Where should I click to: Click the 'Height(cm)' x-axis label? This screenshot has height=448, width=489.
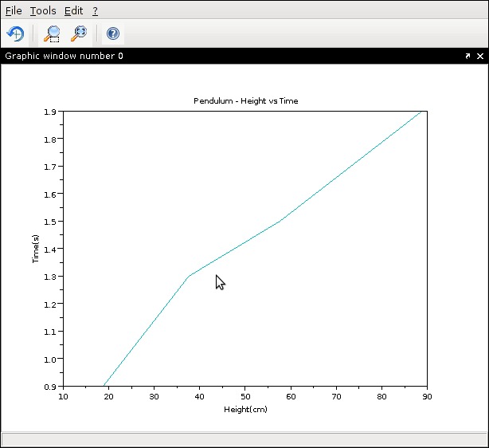[245, 410]
